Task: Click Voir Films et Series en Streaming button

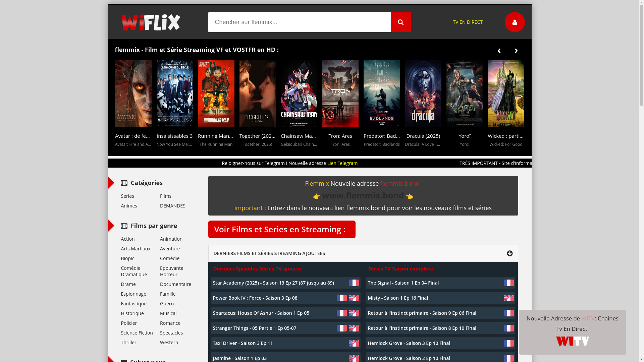Action: [281, 229]
